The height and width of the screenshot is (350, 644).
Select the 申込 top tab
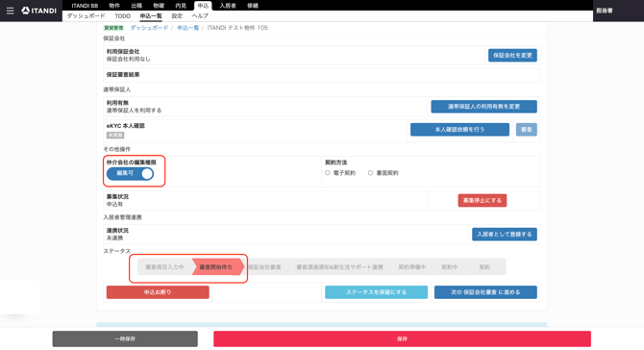[x=203, y=6]
